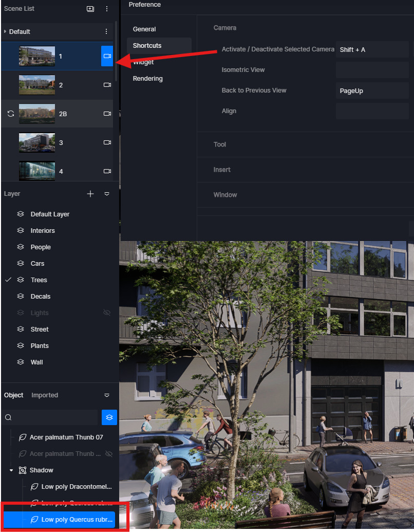Select the scene 2B thumbnail
The image size is (414, 532).
coord(37,114)
